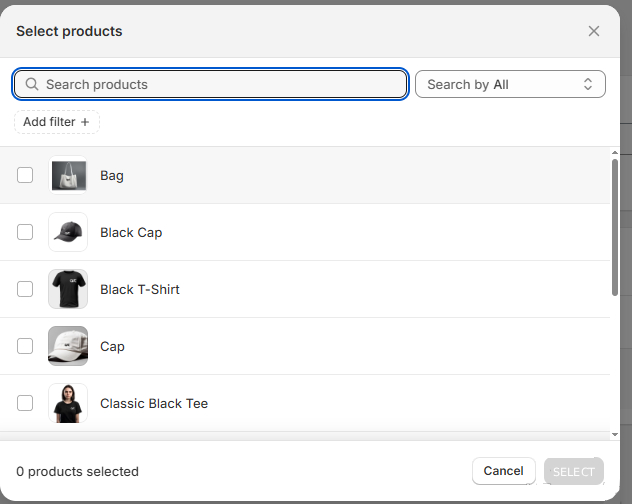632x504 pixels.
Task: Tick the Classic Black Tee checkbox
Action: pyautogui.click(x=25, y=404)
